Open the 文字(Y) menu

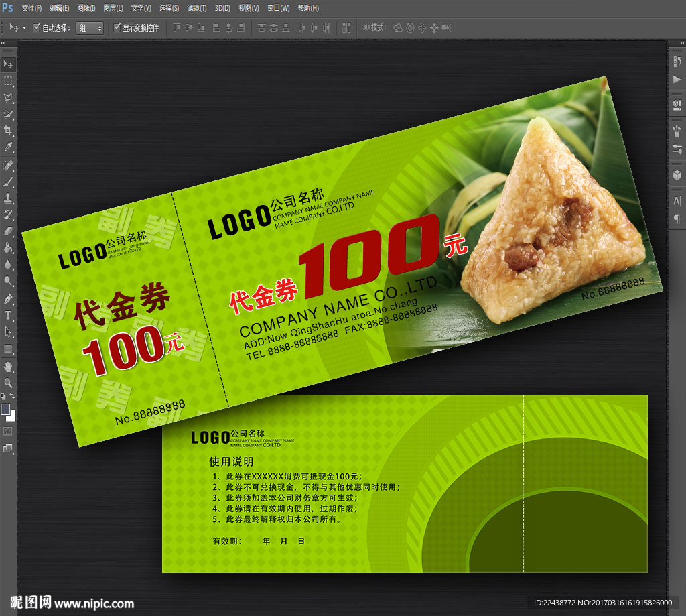pyautogui.click(x=141, y=8)
